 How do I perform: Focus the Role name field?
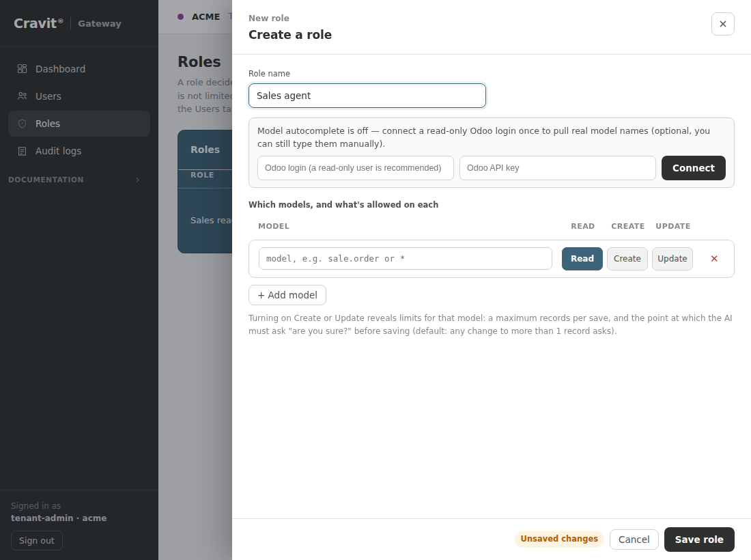click(367, 96)
